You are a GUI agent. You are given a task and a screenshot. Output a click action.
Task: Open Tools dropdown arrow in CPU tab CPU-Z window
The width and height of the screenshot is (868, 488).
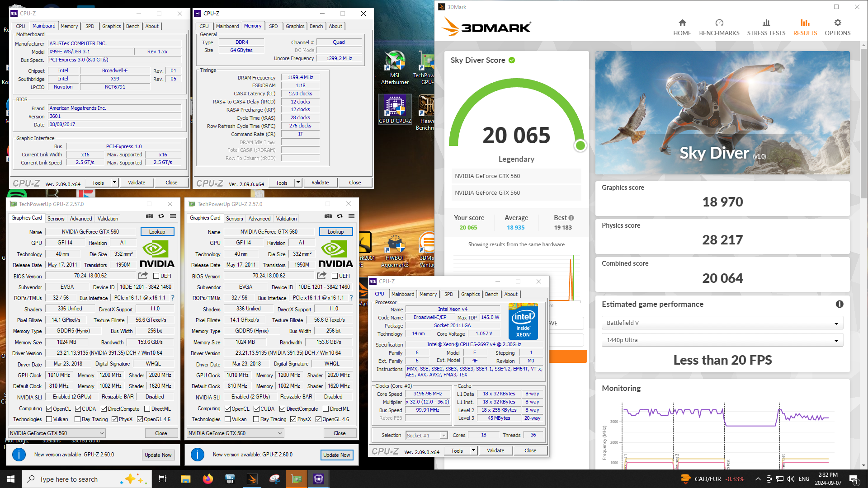point(473,450)
